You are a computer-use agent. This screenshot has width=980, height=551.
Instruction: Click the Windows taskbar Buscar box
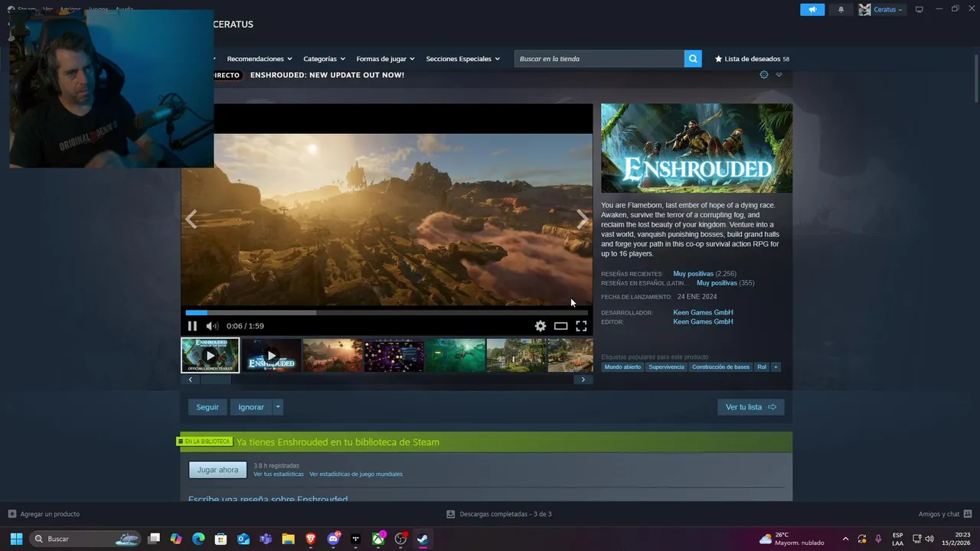pyautogui.click(x=86, y=539)
